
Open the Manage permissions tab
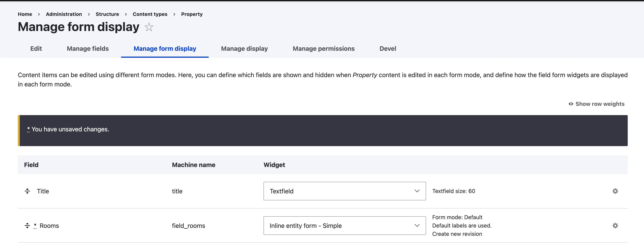click(x=324, y=49)
